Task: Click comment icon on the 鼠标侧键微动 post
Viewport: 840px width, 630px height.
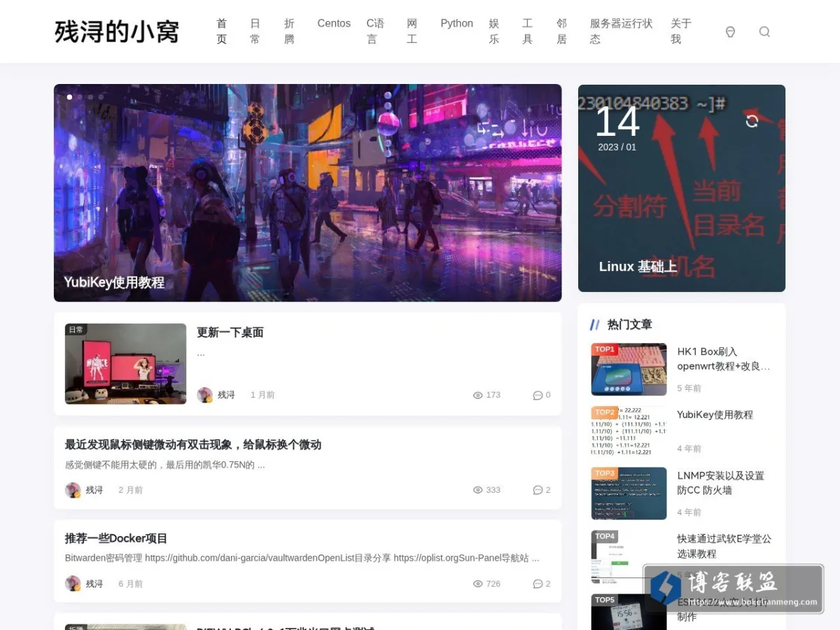Action: (x=538, y=490)
